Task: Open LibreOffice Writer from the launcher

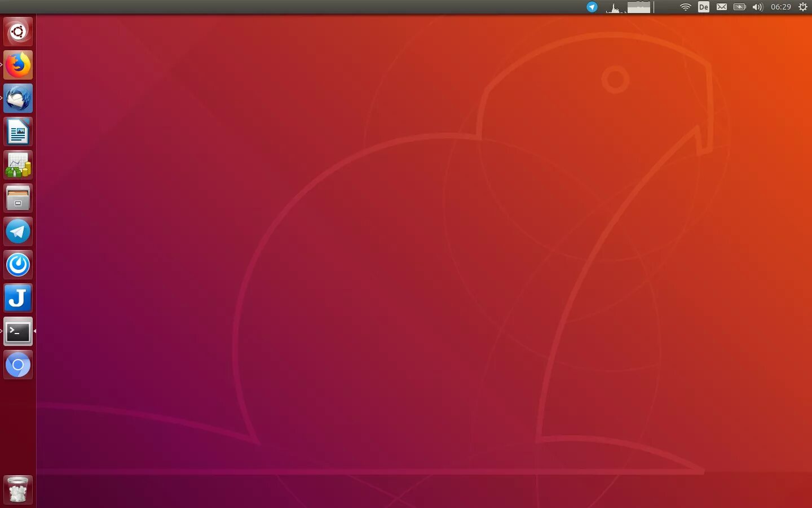Action: [x=18, y=132]
